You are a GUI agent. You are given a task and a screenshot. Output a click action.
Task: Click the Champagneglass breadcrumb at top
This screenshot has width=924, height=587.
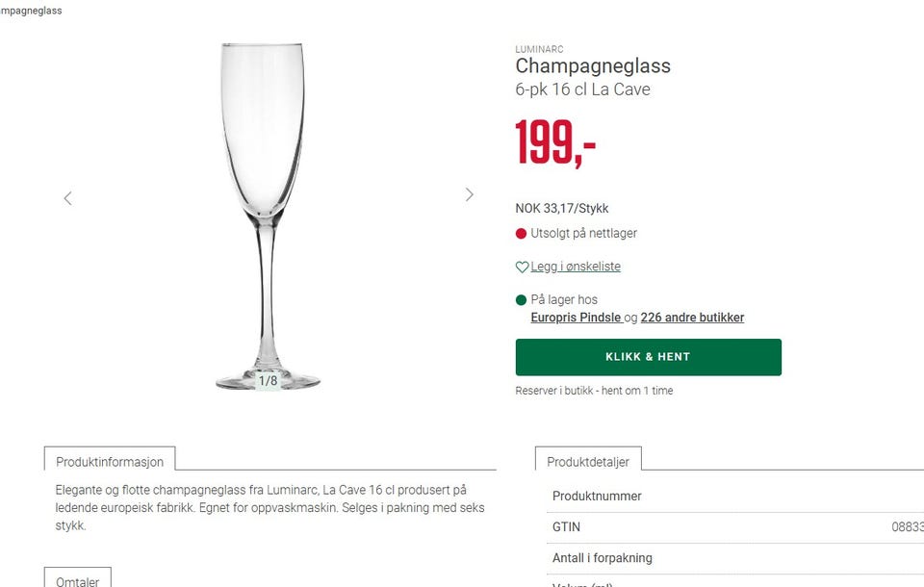pyautogui.click(x=31, y=11)
